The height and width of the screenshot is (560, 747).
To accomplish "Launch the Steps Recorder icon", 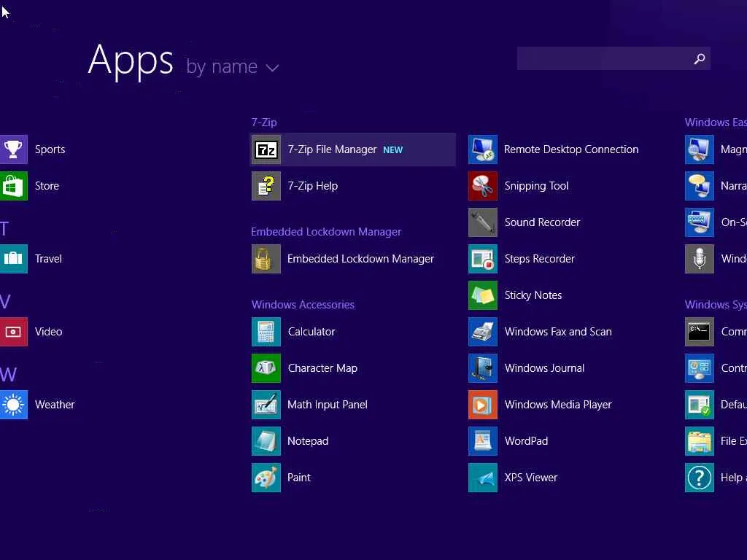I will point(483,259).
